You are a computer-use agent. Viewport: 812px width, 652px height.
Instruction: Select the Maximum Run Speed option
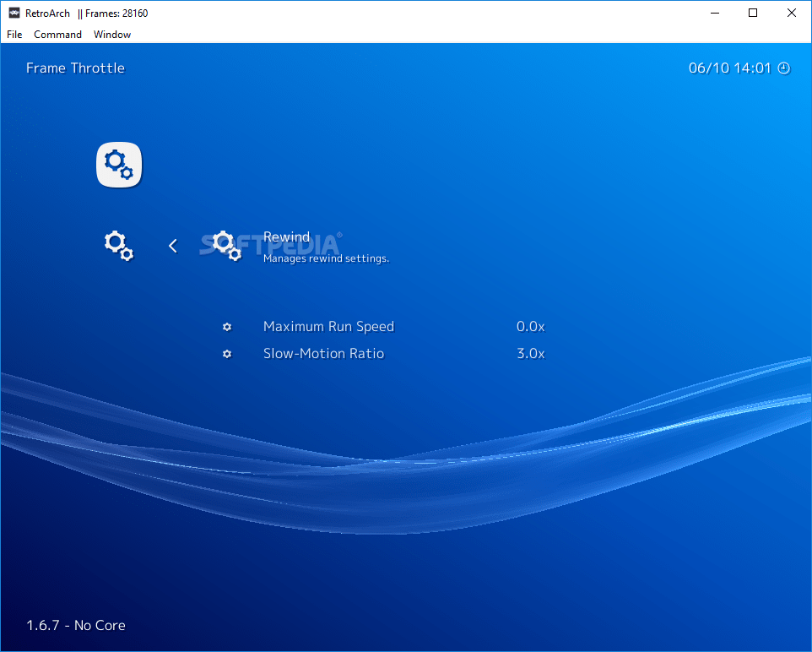pyautogui.click(x=329, y=327)
